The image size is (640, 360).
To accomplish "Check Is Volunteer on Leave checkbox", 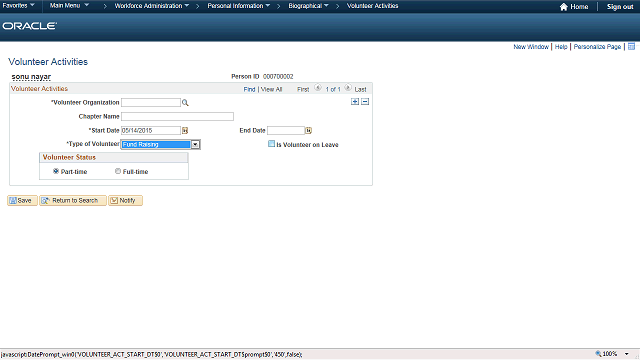I will (x=271, y=144).
